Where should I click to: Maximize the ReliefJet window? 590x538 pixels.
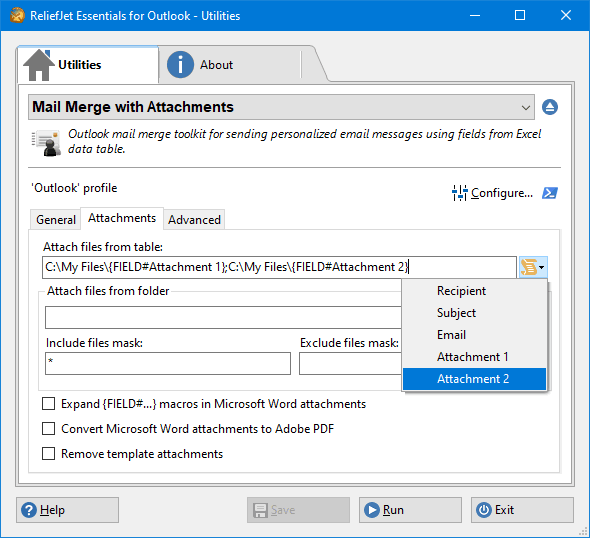[x=520, y=15]
